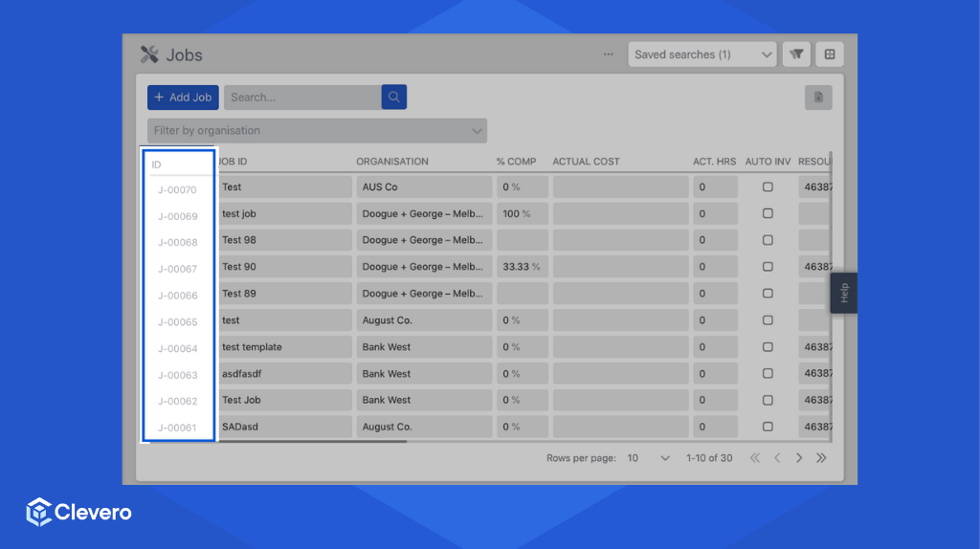This screenshot has height=549, width=980.
Task: Open job ID J-00069
Action: click(x=177, y=216)
